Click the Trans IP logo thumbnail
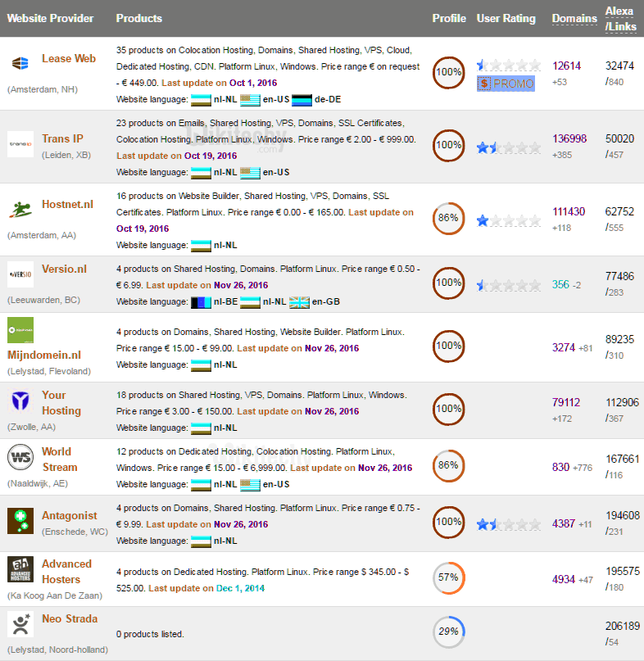The width and height of the screenshot is (644, 661). point(20,143)
